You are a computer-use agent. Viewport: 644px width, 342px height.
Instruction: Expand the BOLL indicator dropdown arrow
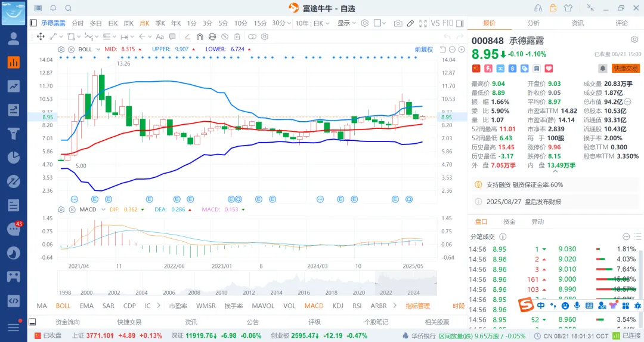pos(98,50)
